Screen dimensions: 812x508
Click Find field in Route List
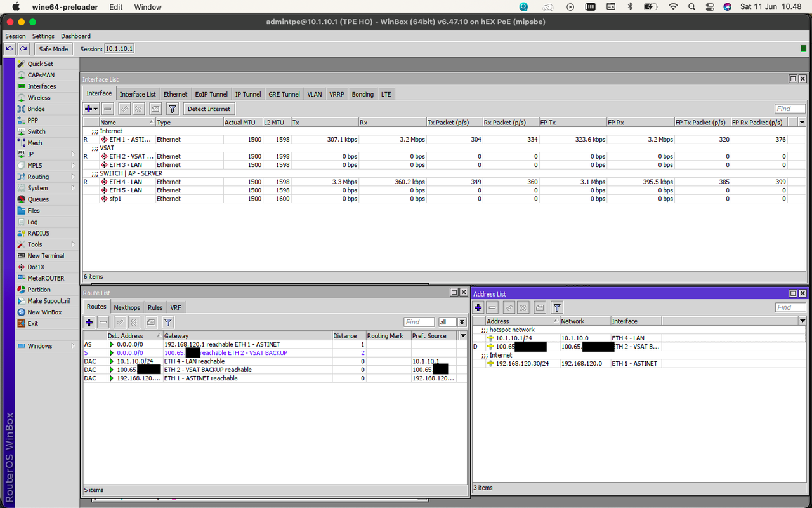click(419, 323)
